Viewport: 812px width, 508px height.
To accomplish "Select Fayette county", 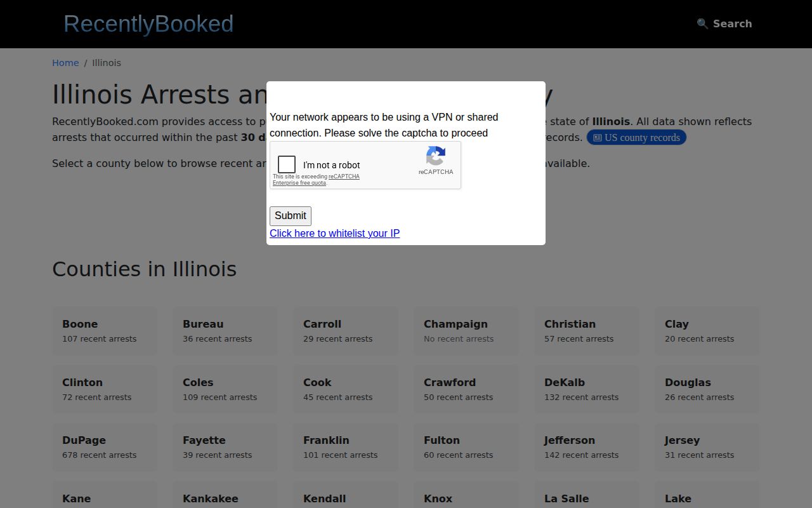I will click(225, 447).
